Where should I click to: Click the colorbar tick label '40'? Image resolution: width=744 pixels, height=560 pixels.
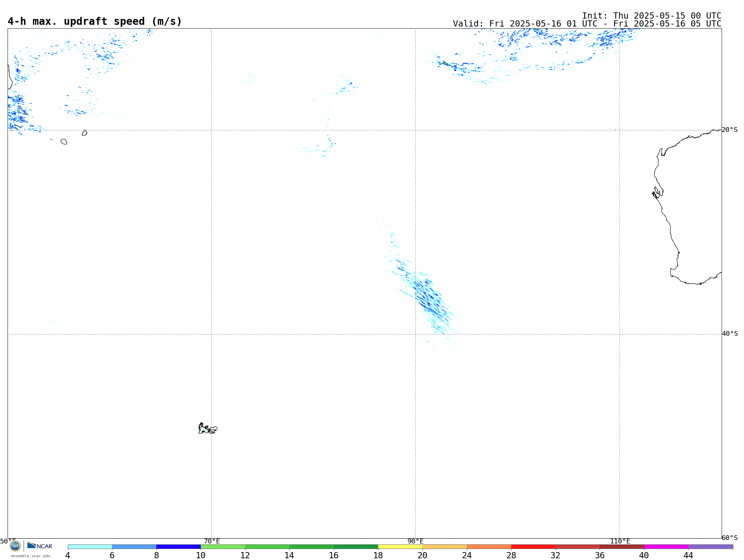tap(644, 555)
